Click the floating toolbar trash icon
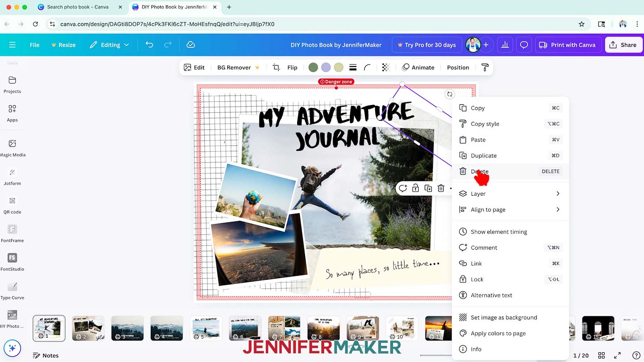Viewport: 644px width, 362px height. coord(441,188)
